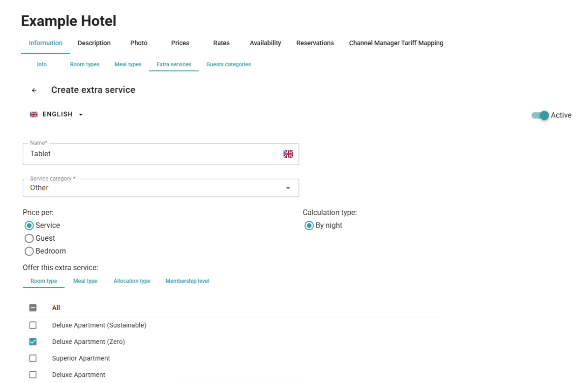The width and height of the screenshot is (588, 383).
Task: Check the Superior Apartment checkbox
Action: pos(33,358)
